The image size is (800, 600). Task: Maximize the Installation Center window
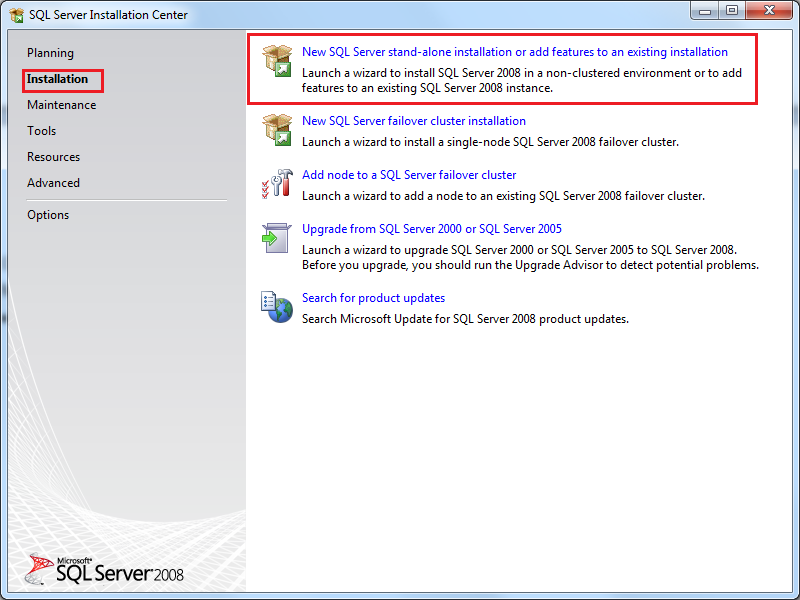732,10
